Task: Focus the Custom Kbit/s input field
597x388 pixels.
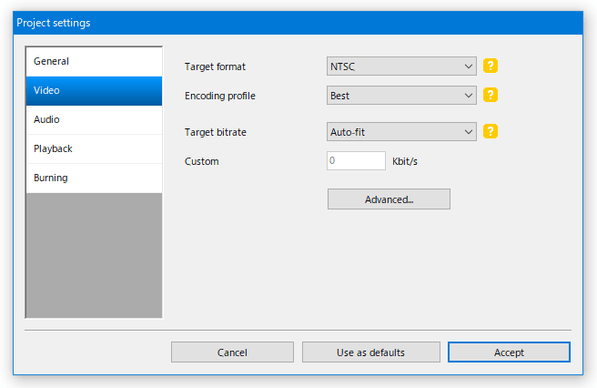Action: pyautogui.click(x=356, y=161)
